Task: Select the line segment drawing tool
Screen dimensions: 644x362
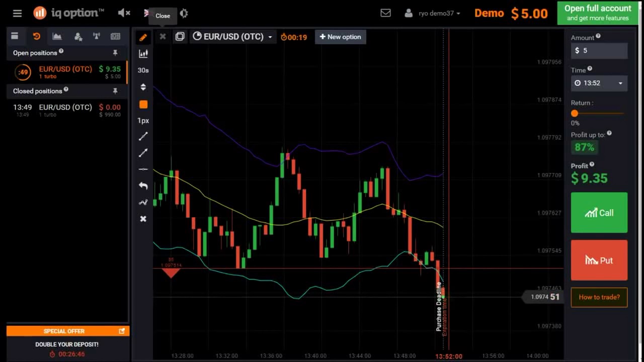Action: 143,136
